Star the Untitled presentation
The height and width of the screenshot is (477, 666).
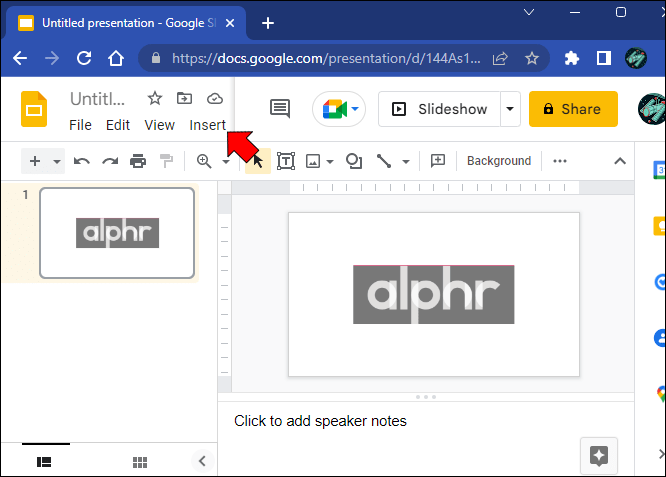coord(155,99)
